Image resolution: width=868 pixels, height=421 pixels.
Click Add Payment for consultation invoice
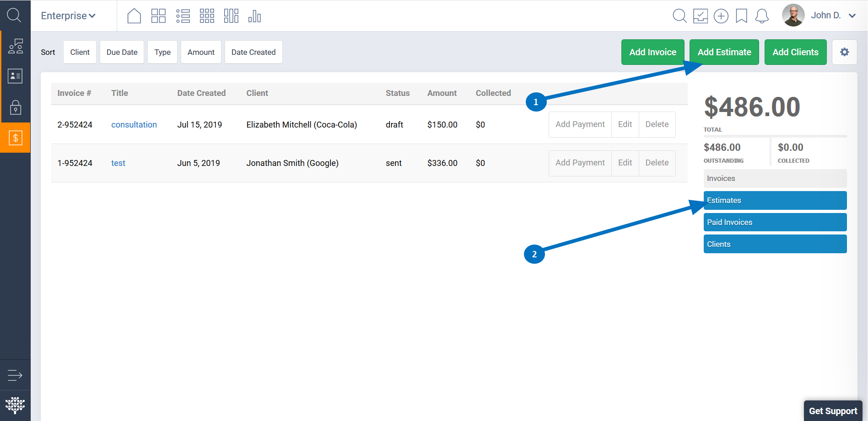580,124
